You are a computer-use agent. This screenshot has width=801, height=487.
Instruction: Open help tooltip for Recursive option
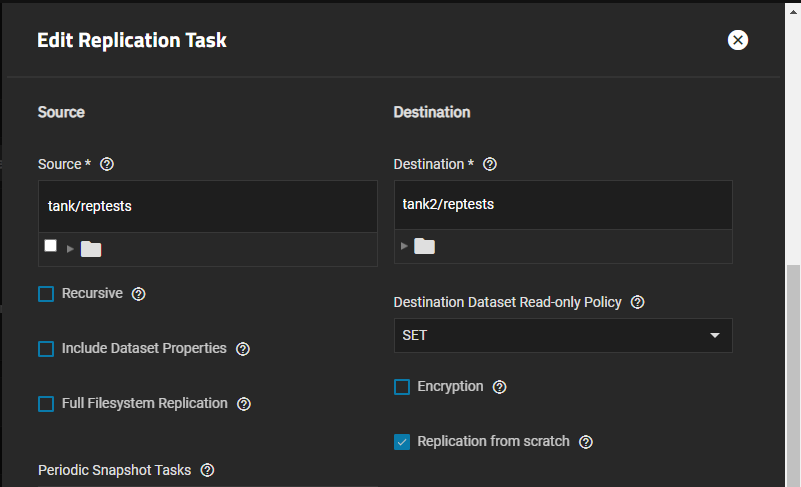[139, 294]
